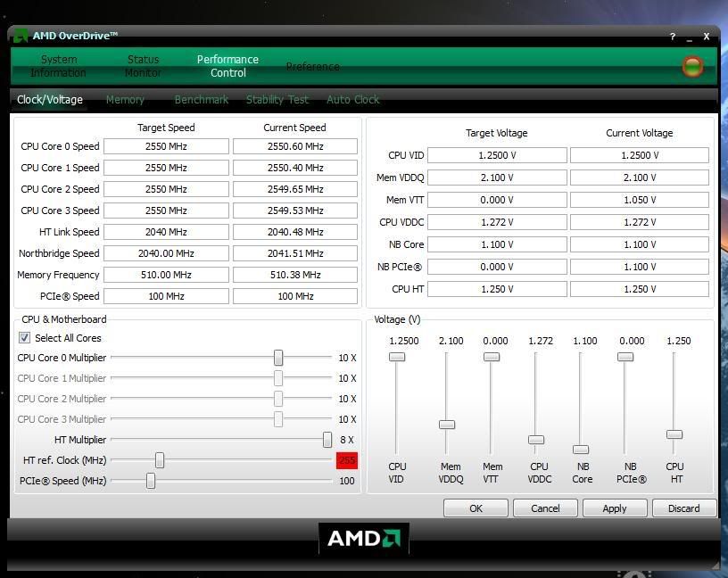Apply the clock and voltage settings

pyautogui.click(x=615, y=508)
